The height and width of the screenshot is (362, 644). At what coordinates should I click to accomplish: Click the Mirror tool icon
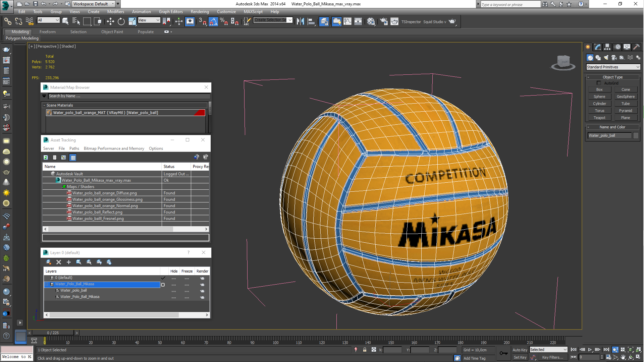pyautogui.click(x=300, y=21)
